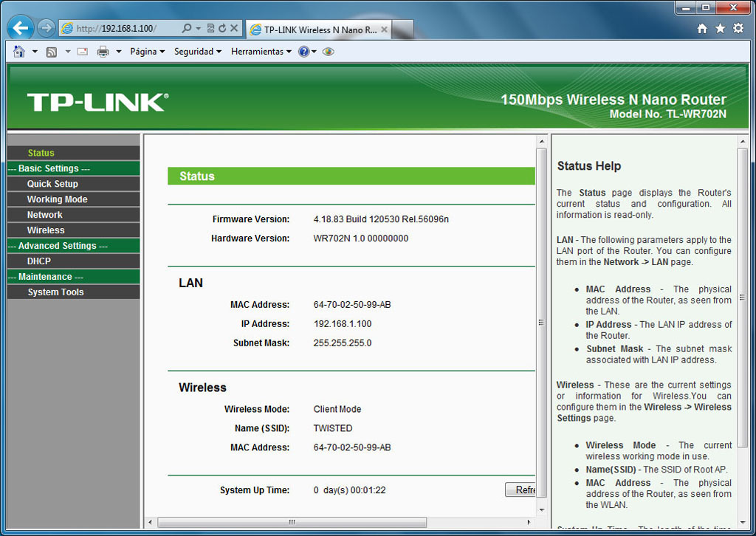Click the Status Help pane scrollbar thumb
Image resolution: width=756 pixels, height=536 pixels.
pyautogui.click(x=742, y=298)
